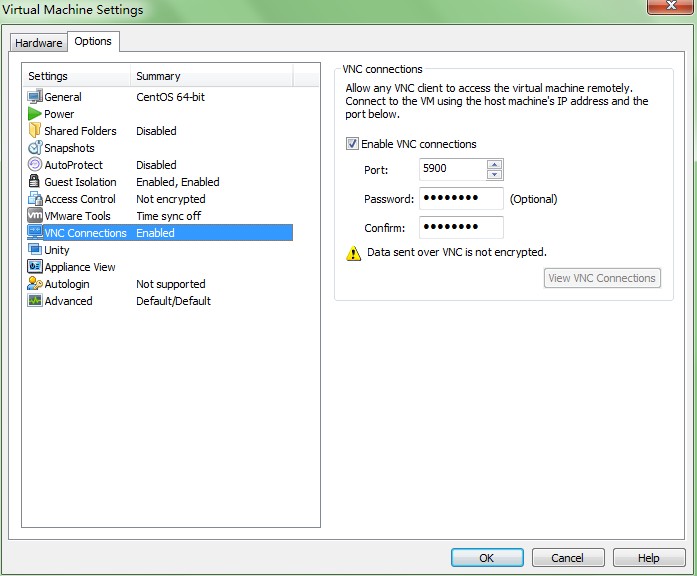Select the Autologin label
The height and width of the screenshot is (576, 697).
pyautogui.click(x=67, y=284)
